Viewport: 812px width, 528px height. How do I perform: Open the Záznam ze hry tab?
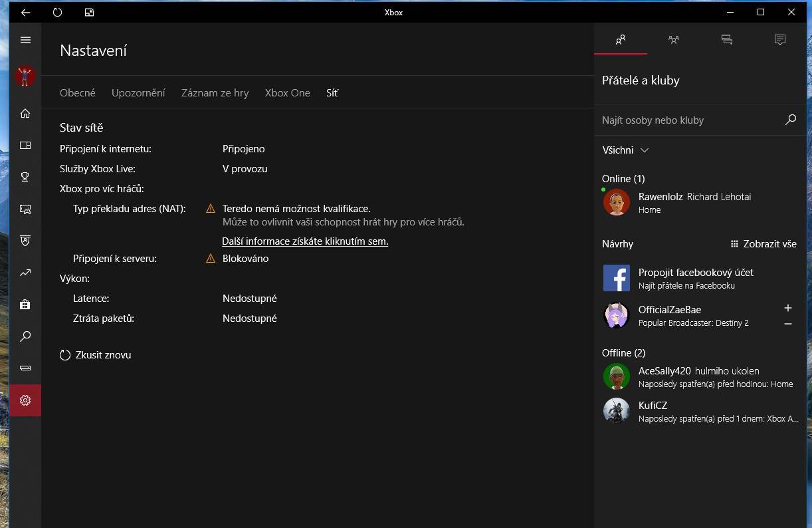215,92
